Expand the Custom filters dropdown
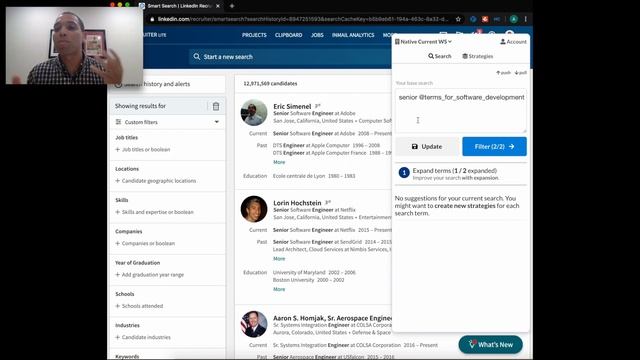Screen dimensions: 640x360 click(217, 122)
